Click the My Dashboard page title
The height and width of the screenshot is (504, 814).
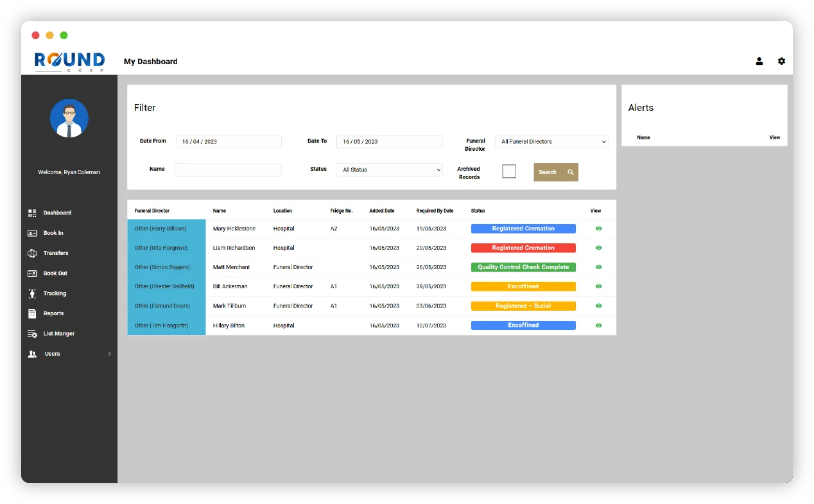point(151,62)
